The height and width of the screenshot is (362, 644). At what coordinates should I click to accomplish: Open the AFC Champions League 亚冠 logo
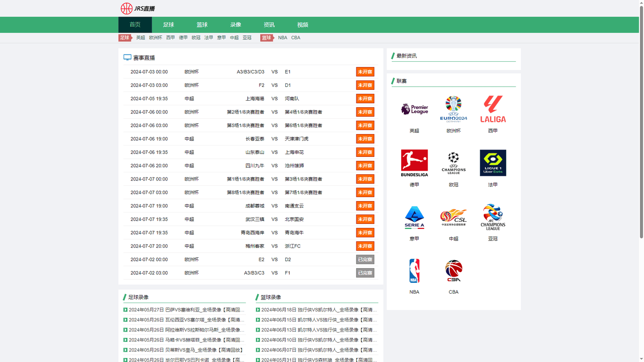[493, 217]
